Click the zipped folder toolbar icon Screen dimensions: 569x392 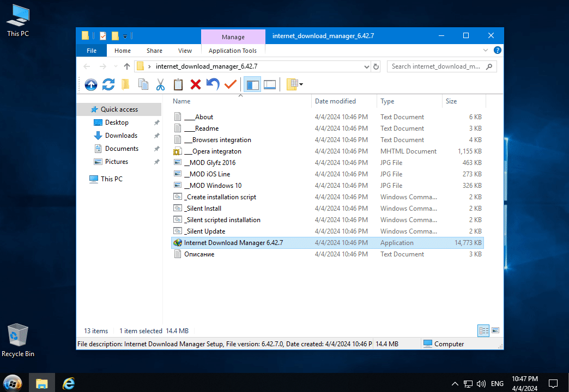coord(125,84)
